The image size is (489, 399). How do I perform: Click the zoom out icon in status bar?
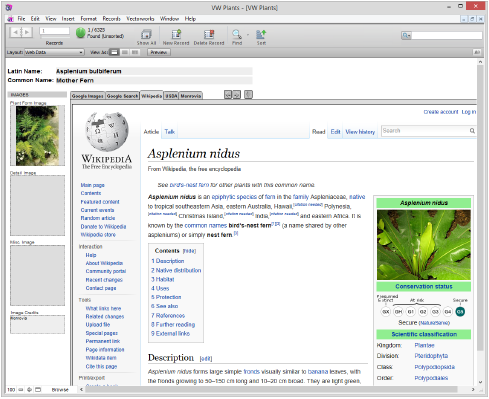pyautogui.click(x=21, y=389)
